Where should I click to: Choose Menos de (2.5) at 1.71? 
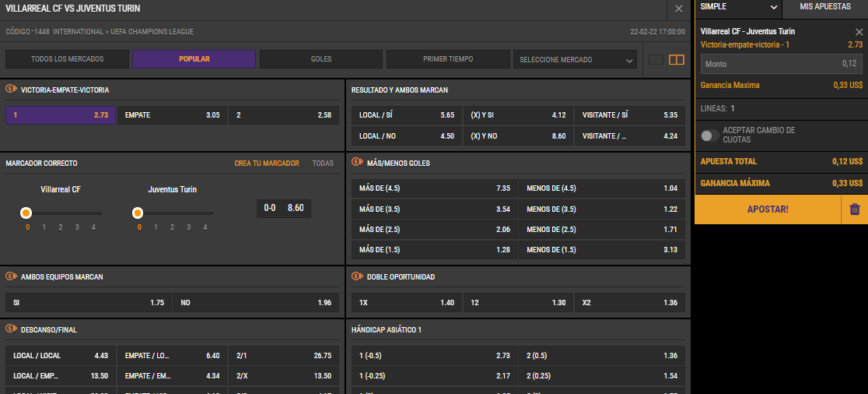(x=602, y=230)
